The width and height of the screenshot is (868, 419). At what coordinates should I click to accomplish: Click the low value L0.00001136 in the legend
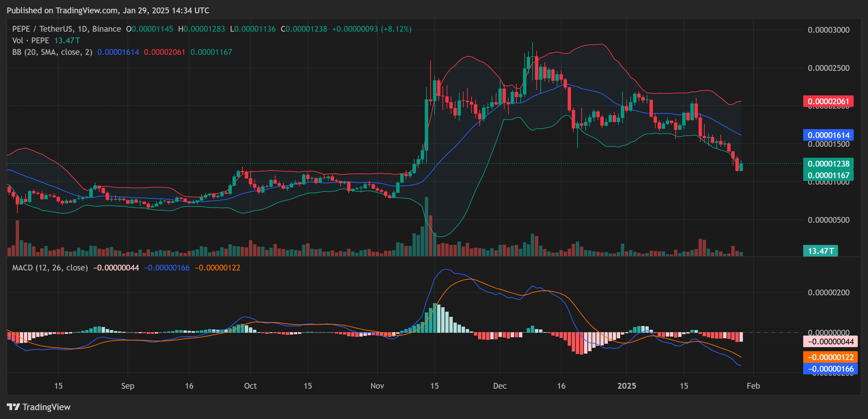(x=253, y=29)
